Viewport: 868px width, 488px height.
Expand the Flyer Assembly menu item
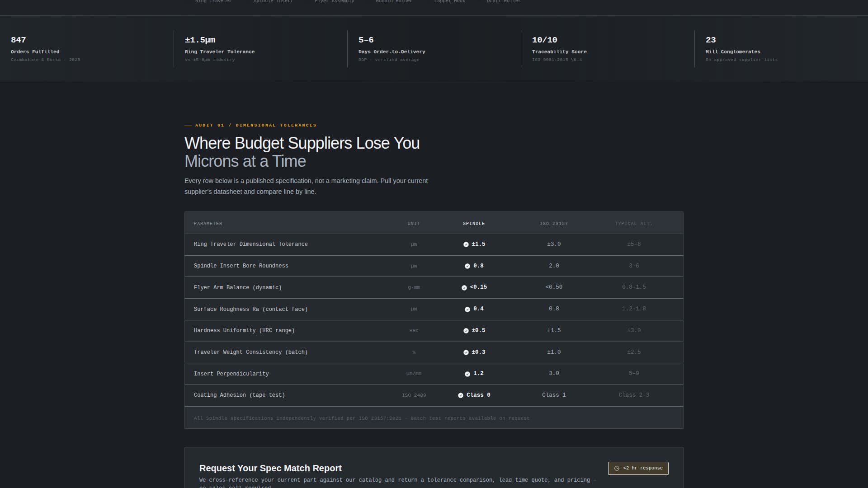[x=334, y=2]
